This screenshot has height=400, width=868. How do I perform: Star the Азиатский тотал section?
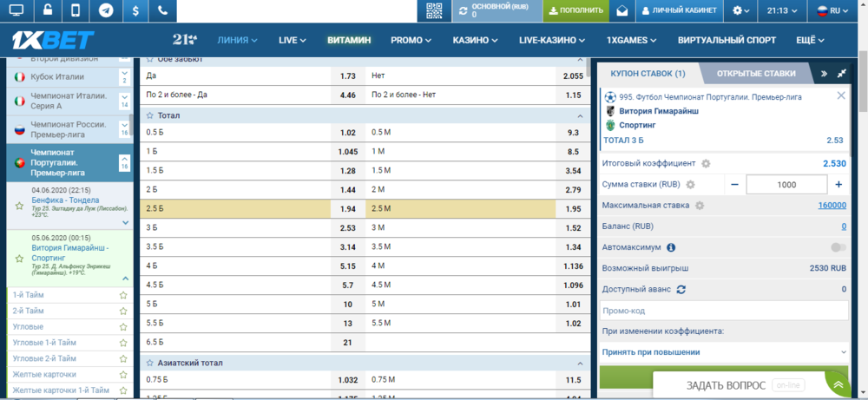[x=150, y=363]
